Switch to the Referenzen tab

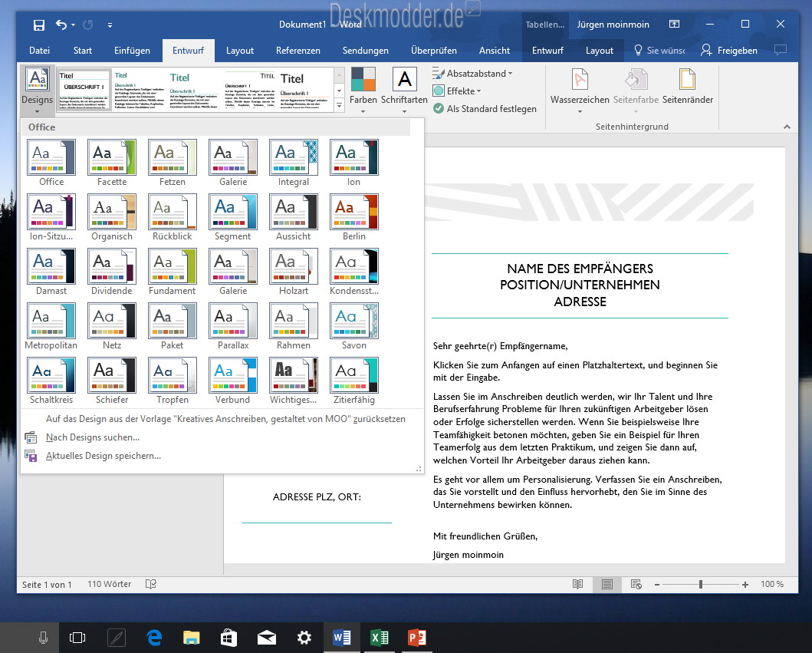pos(298,51)
